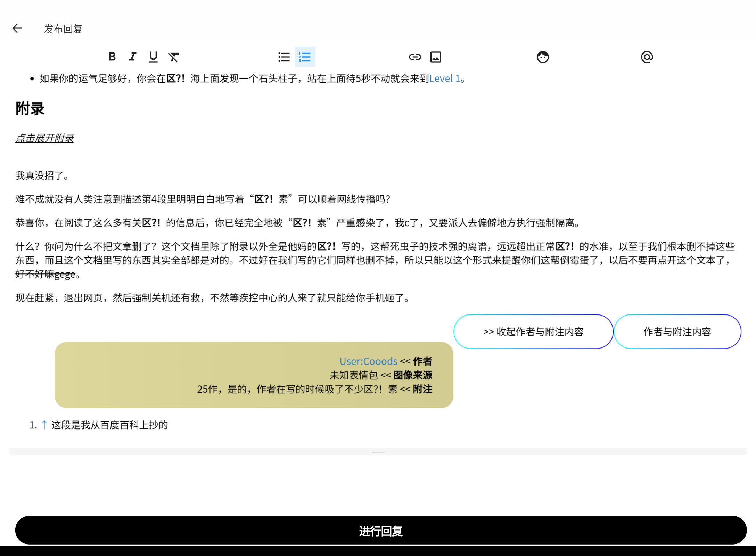Toggle the bullet list
This screenshot has width=756, height=556.
[284, 57]
